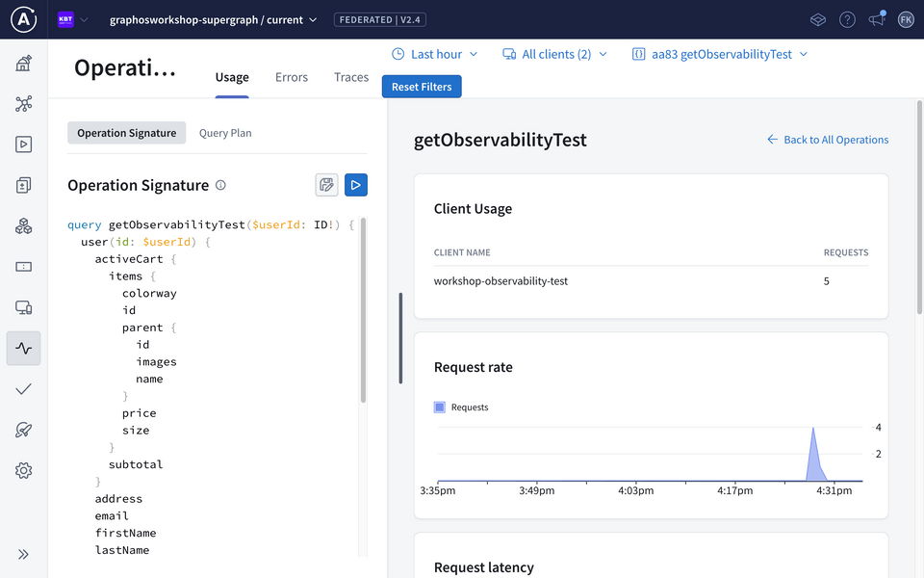Open the Explorer play icon in sidebar
Screen dimensions: 924x578
23,144
